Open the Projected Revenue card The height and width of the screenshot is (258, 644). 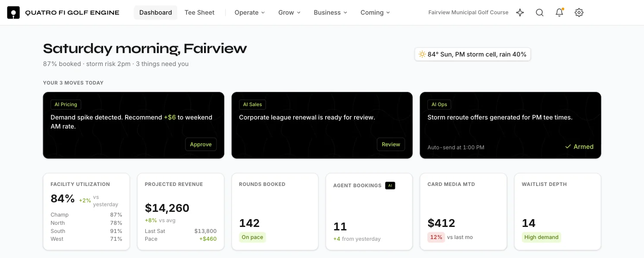point(181,211)
